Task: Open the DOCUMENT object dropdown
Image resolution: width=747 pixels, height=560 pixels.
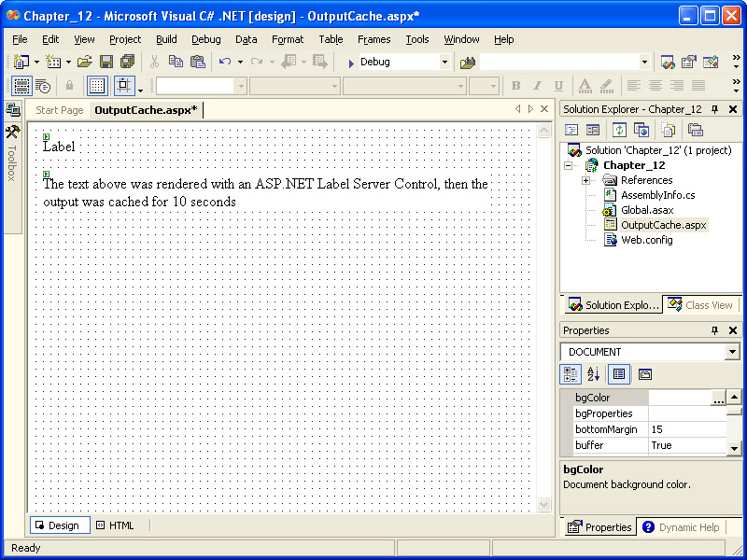Action: 731,352
